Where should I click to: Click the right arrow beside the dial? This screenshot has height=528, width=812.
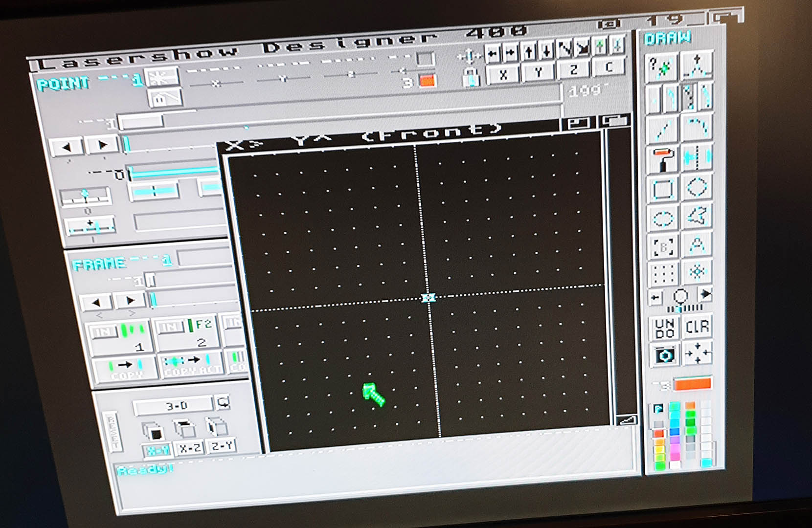click(706, 294)
